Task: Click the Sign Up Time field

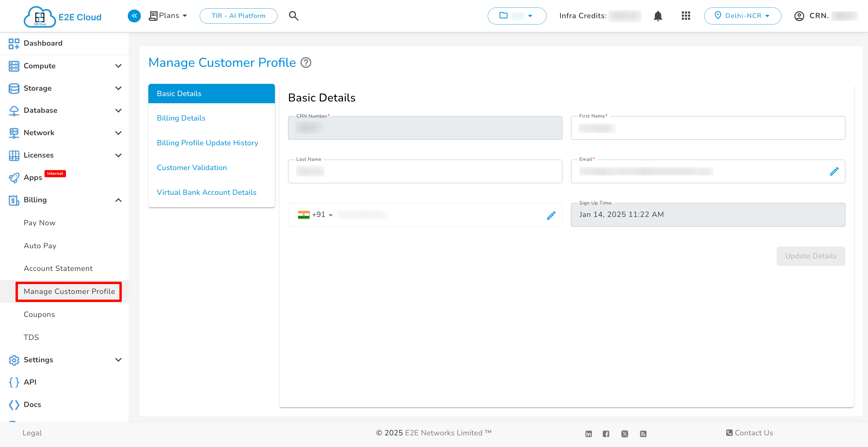Action: coord(708,215)
